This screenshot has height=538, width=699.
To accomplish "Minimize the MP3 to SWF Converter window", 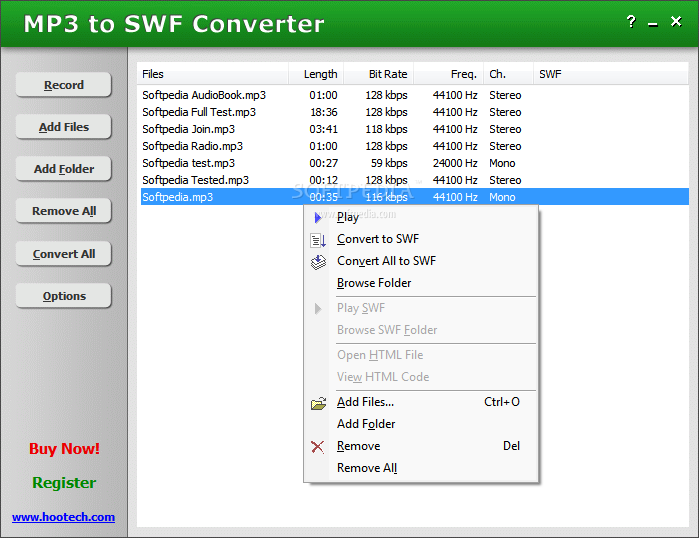I will tap(653, 23).
